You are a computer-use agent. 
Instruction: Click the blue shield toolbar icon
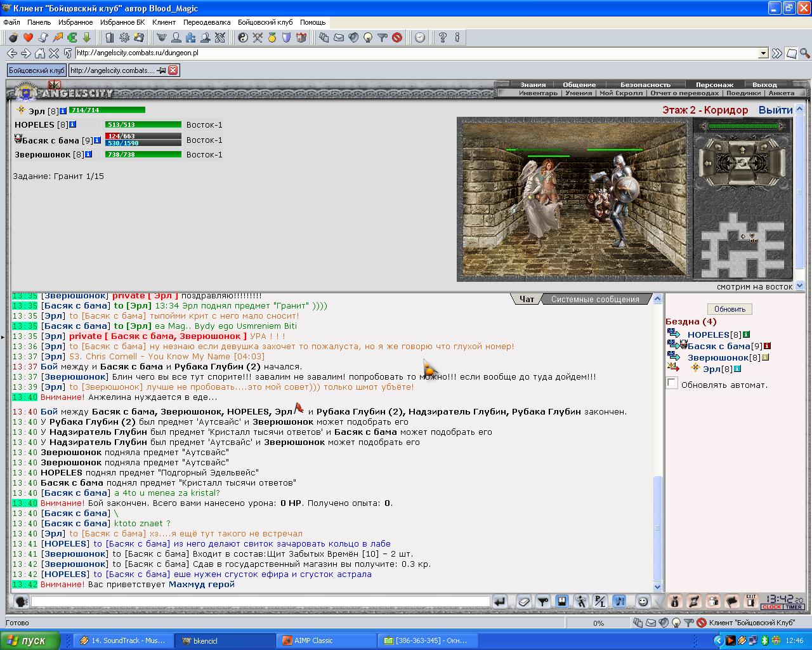[x=287, y=37]
